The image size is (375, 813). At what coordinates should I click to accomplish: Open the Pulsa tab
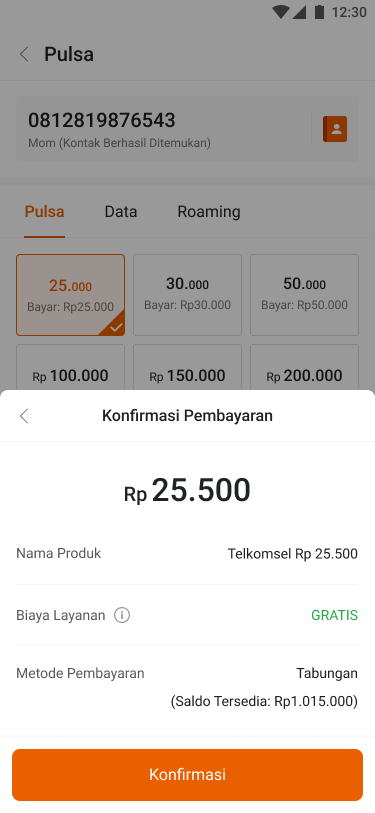click(x=45, y=212)
